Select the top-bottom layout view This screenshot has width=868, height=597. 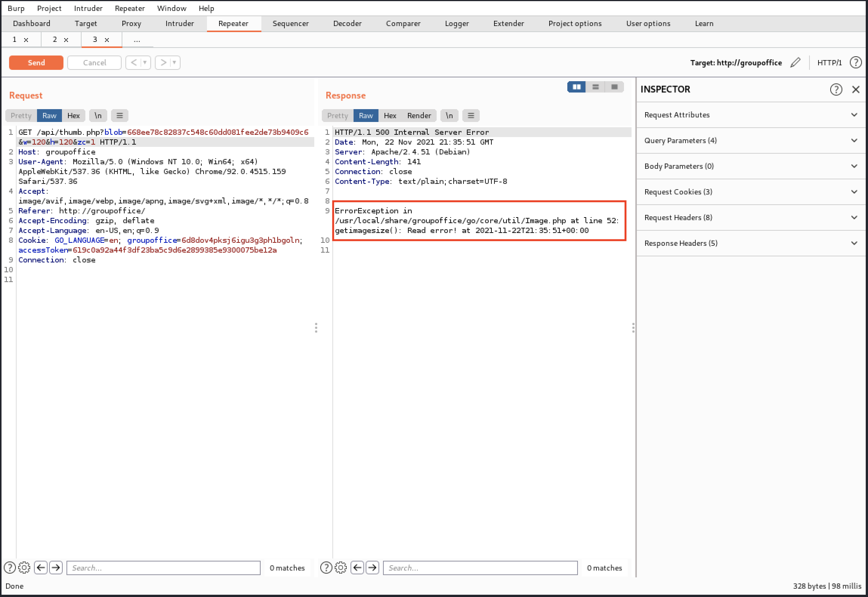596,87
